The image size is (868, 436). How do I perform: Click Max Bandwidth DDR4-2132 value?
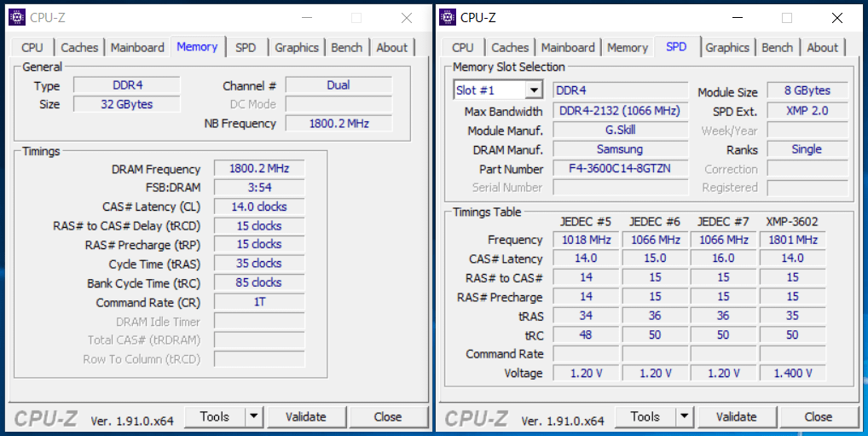[x=620, y=111]
